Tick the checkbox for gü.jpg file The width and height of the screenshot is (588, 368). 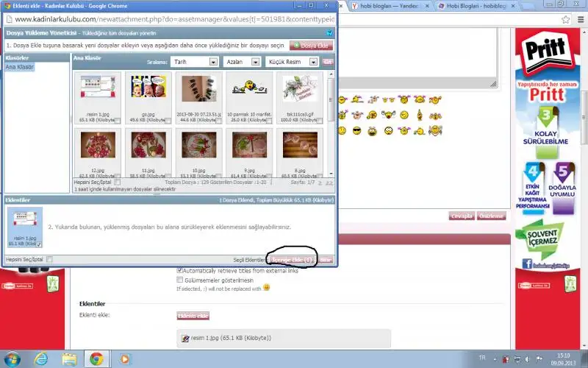(168, 121)
